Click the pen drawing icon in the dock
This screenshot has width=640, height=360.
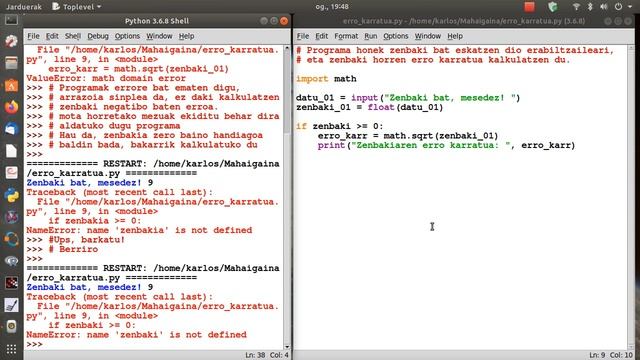pyautogui.click(x=11, y=305)
